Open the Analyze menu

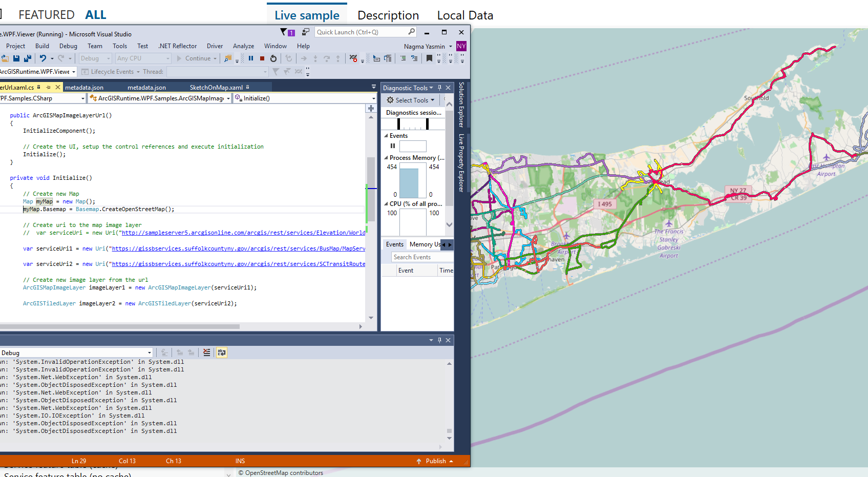[x=243, y=46]
